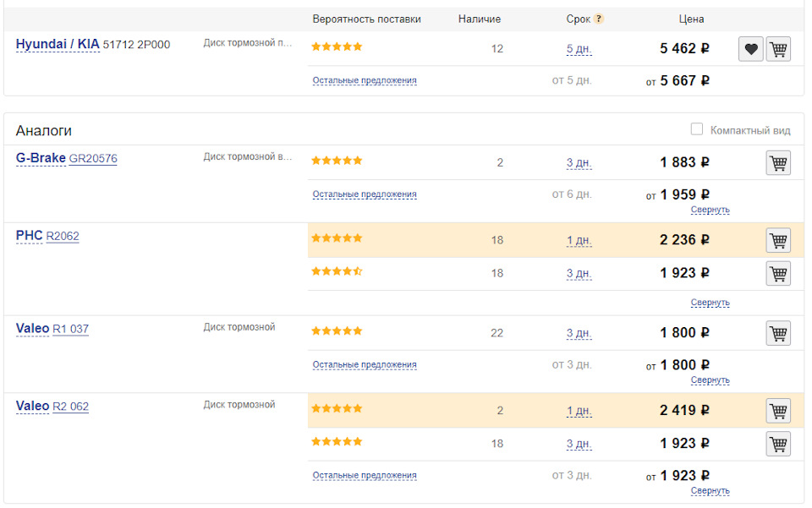Add PHC 1 923 ₽ offer to cart

coord(778,273)
